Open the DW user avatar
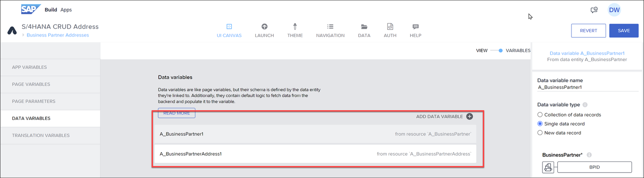 tap(614, 10)
